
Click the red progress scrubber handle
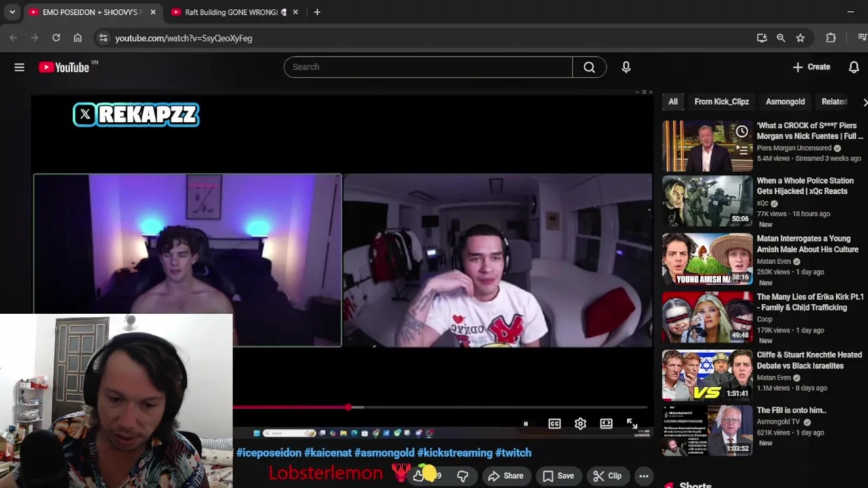[349, 407]
